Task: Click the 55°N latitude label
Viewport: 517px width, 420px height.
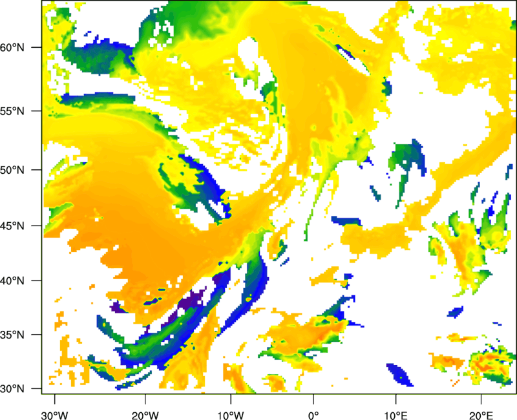Action: [12, 111]
